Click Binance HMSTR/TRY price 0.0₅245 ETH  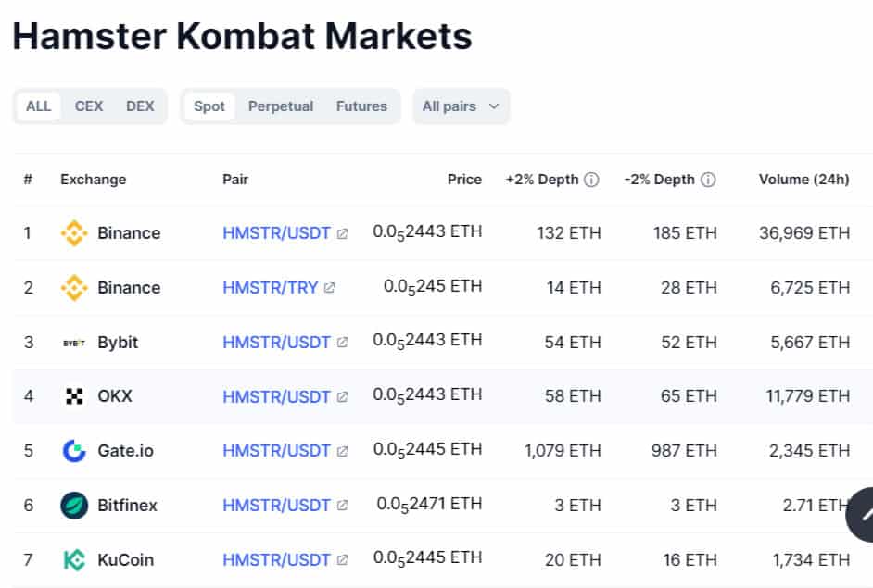(433, 287)
